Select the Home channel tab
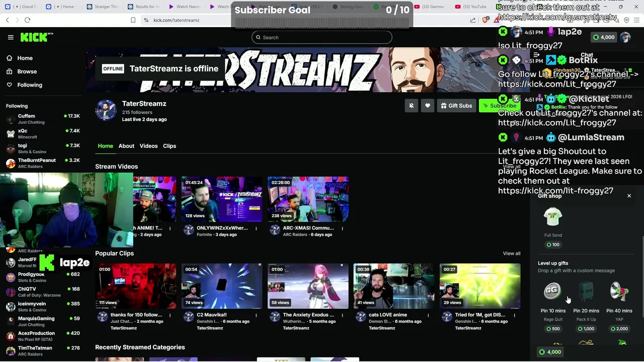The height and width of the screenshot is (362, 644). click(105, 146)
